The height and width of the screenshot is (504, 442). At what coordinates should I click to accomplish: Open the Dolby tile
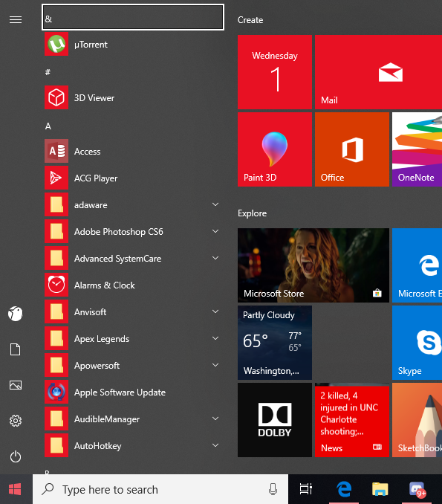point(275,420)
